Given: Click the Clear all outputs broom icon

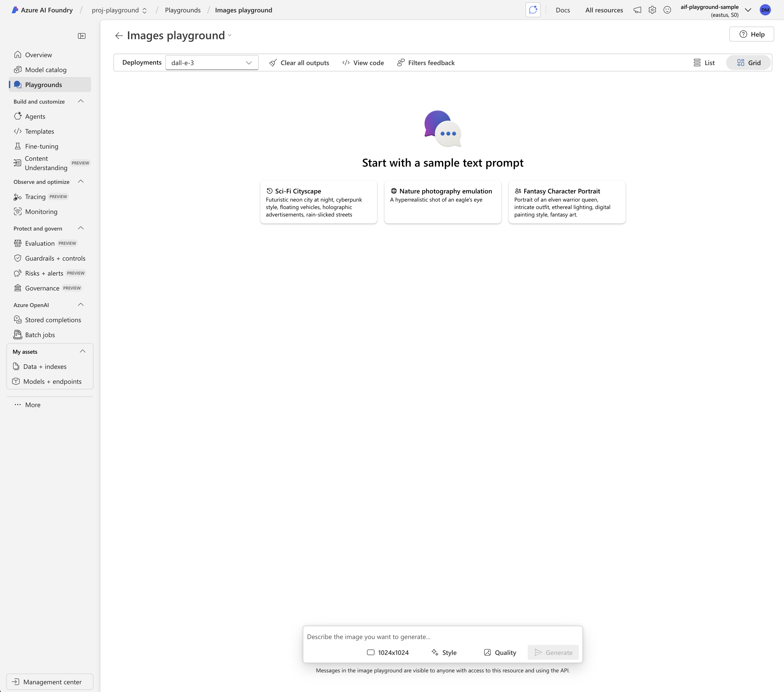Looking at the screenshot, I should [x=273, y=63].
